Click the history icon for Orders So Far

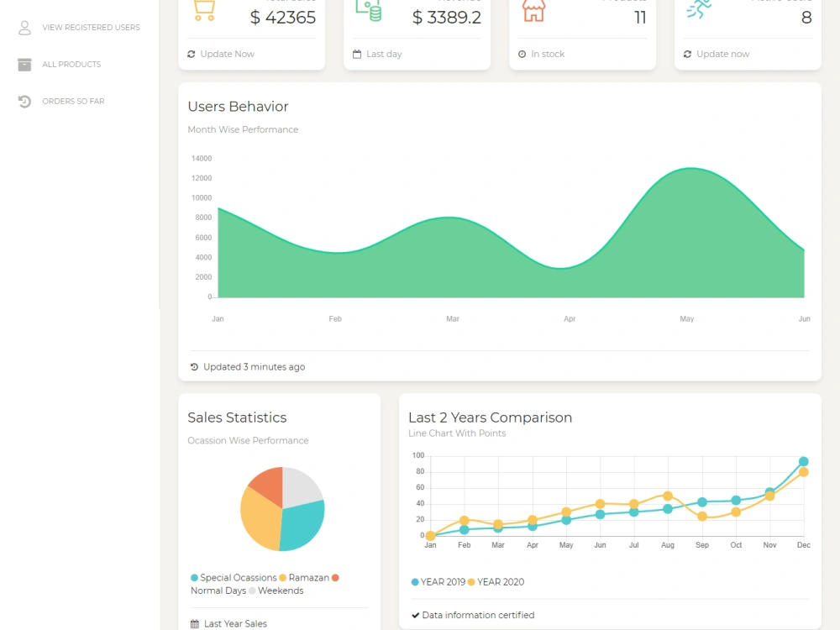pyautogui.click(x=24, y=102)
